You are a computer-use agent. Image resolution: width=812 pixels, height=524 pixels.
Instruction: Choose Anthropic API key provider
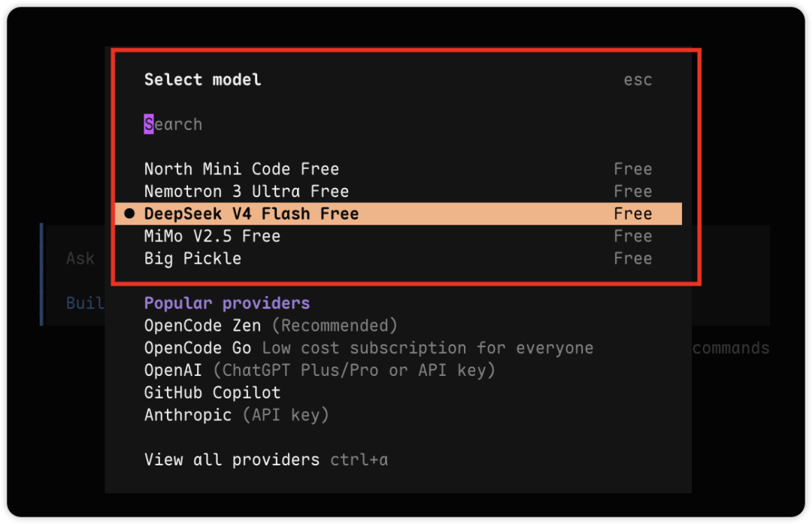[x=236, y=415]
